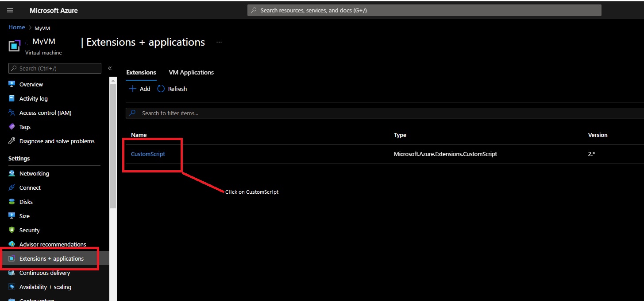644x301 pixels.
Task: Open the ellipsis menu next to Extensions + applications
Action: pyautogui.click(x=219, y=42)
